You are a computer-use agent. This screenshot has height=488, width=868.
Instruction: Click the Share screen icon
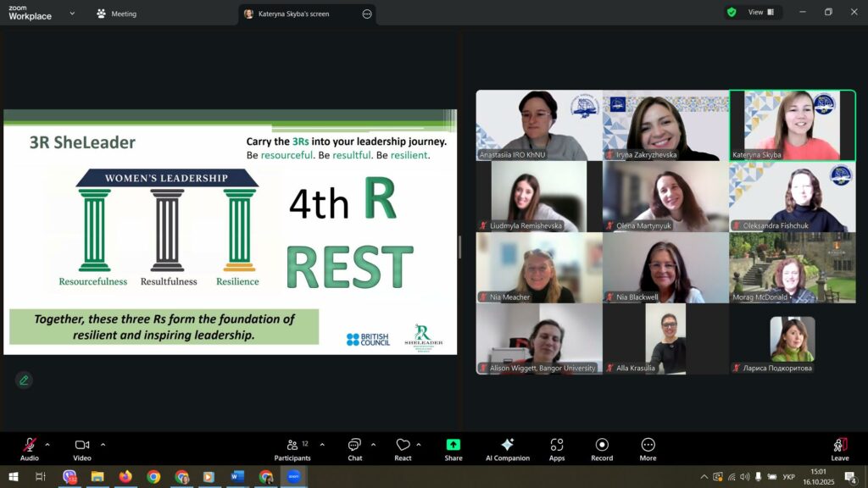pos(453,446)
